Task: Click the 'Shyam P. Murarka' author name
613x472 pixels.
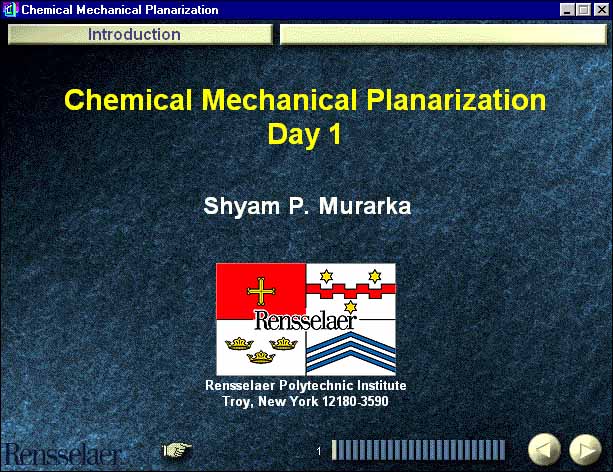Action: 307,206
